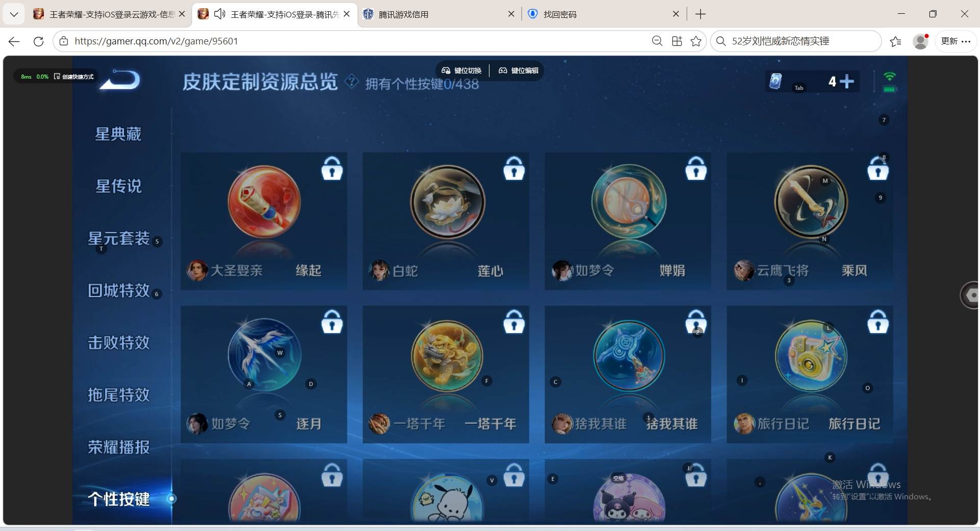Open the 星典藏 sidebar category
Viewport: 980px width, 531px height.
pyautogui.click(x=118, y=134)
